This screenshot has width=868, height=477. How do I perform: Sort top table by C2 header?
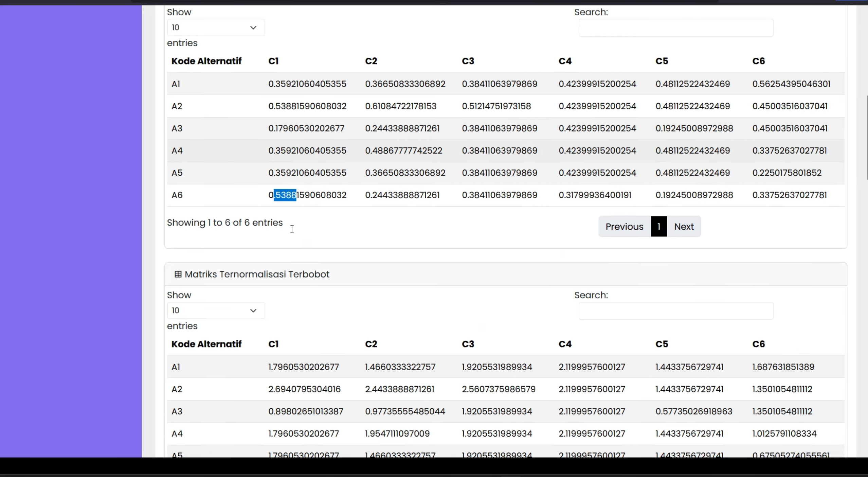tap(371, 61)
